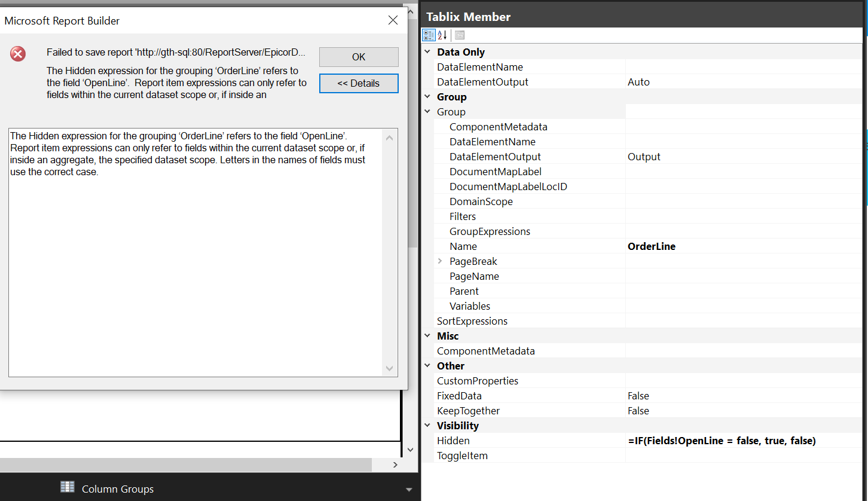Open the Column Groups dropdown arrow
Image resolution: width=868 pixels, height=501 pixels.
409,490
